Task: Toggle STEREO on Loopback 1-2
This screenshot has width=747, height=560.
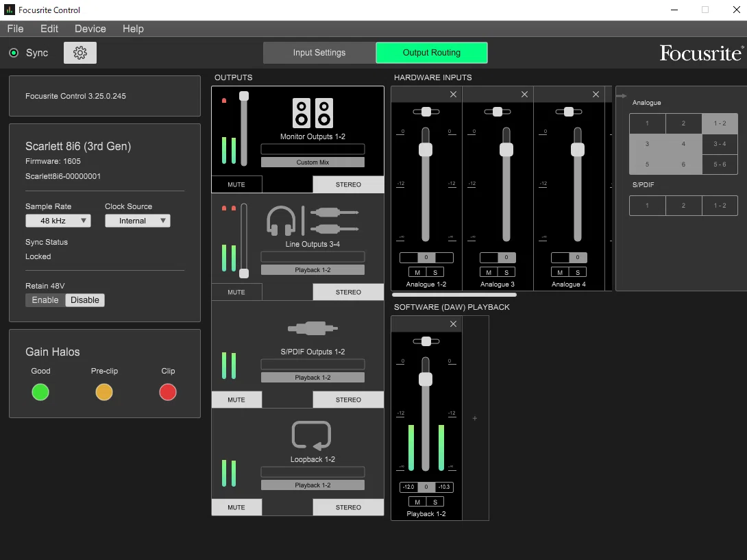Action: 348,508
